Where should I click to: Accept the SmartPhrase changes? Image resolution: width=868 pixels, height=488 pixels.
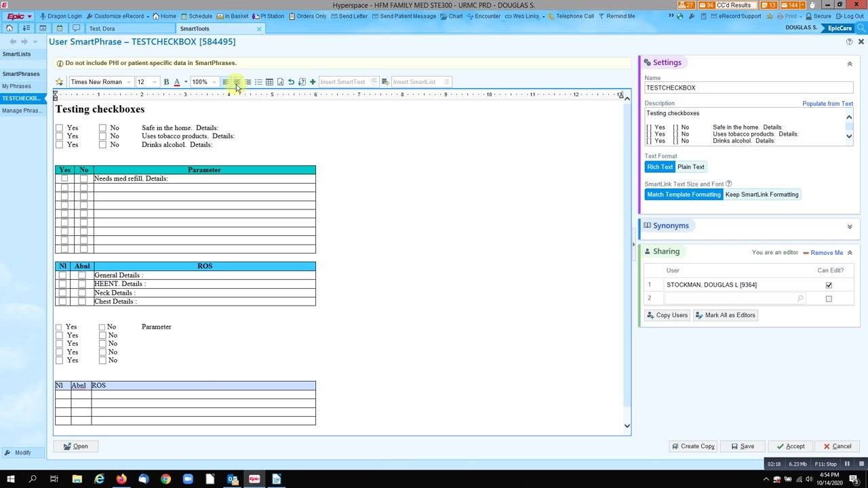click(x=791, y=447)
